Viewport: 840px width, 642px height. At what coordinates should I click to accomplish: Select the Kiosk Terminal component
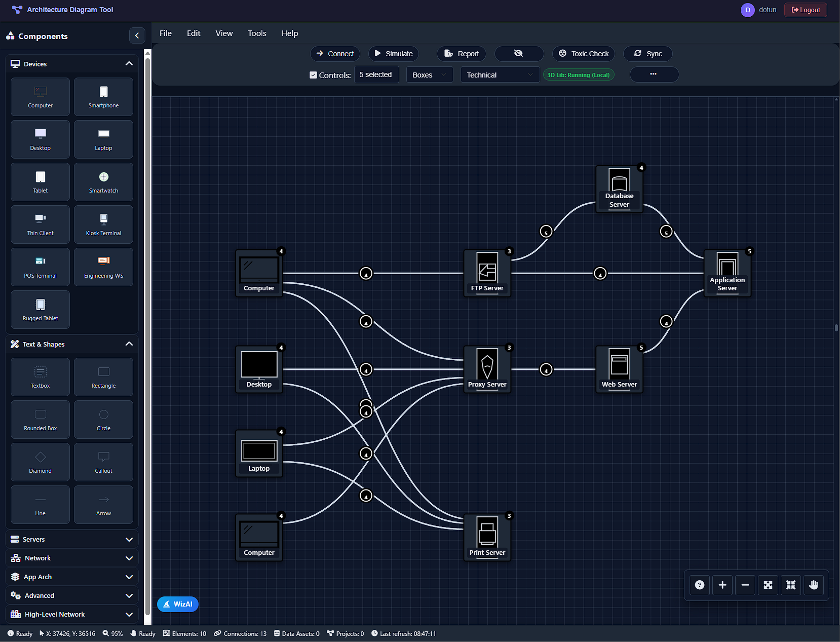click(103, 224)
